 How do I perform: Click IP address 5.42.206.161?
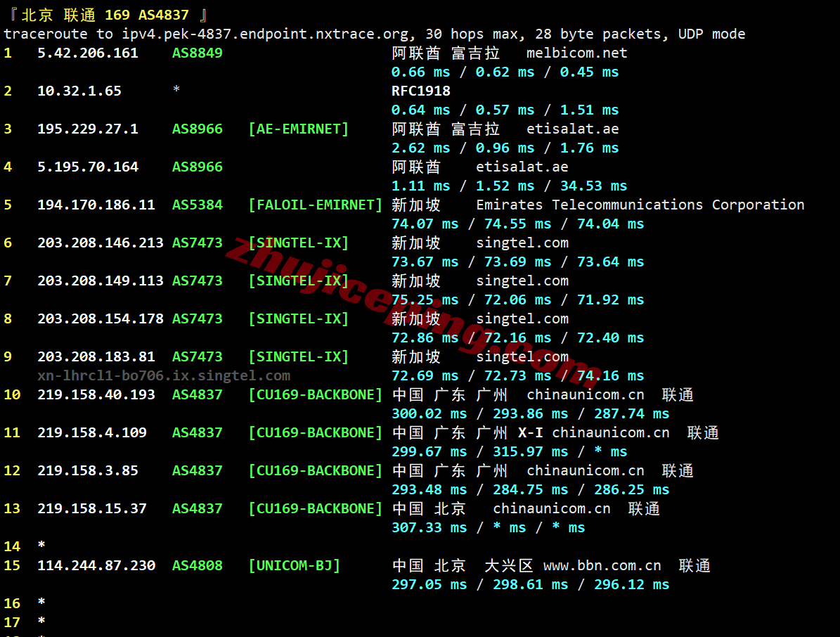pos(88,53)
